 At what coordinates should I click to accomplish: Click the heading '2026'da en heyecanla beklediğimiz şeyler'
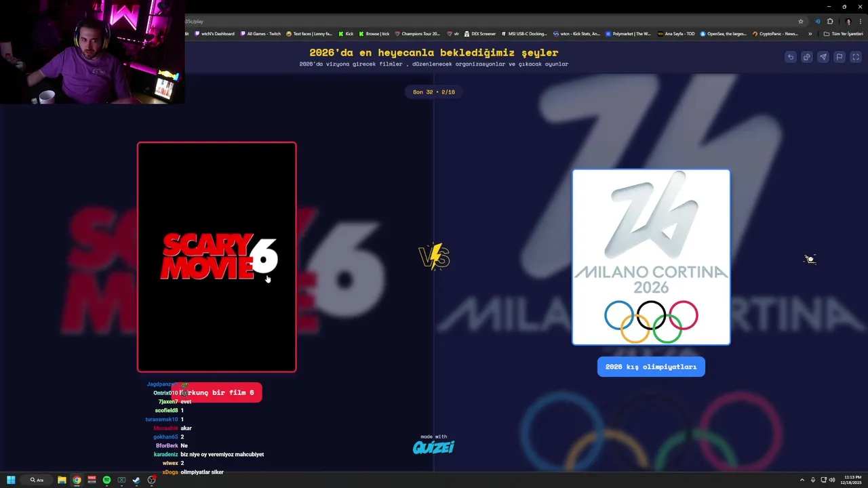coord(434,52)
